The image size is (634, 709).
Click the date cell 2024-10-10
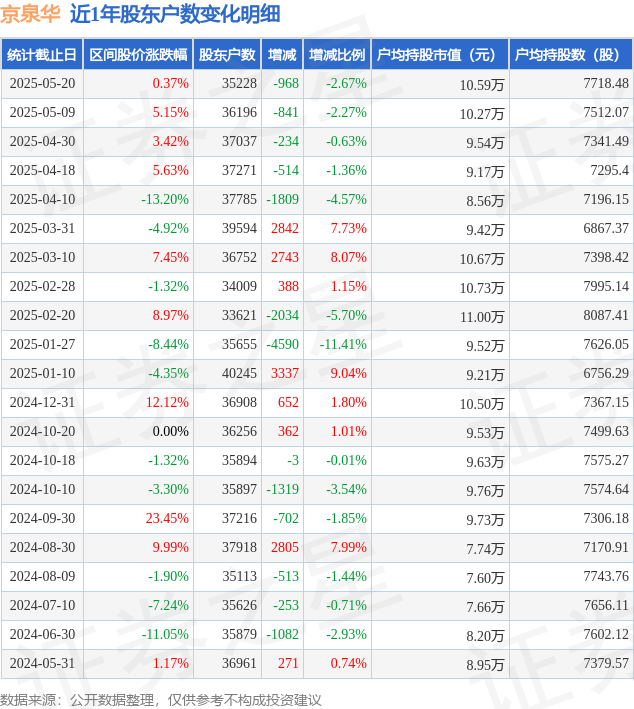tap(43, 489)
